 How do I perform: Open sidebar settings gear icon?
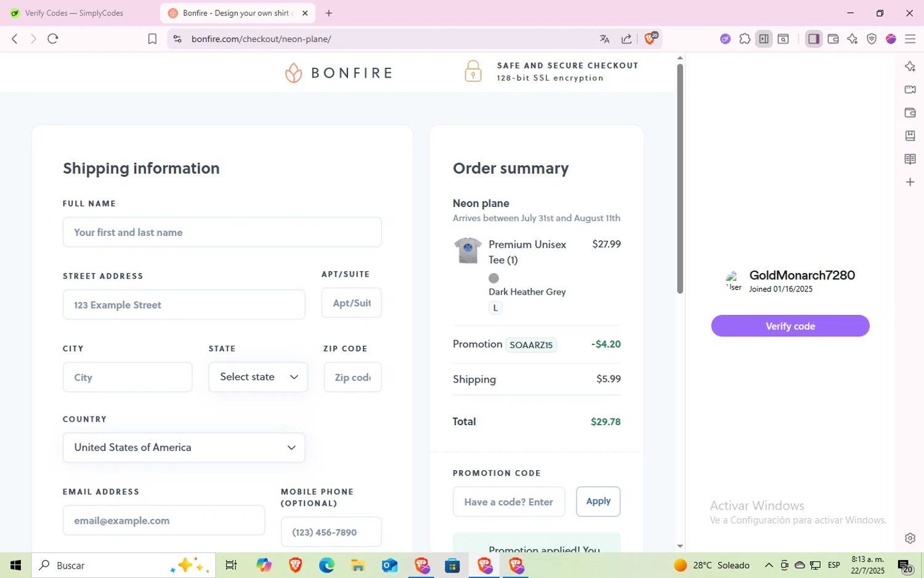coord(910,538)
